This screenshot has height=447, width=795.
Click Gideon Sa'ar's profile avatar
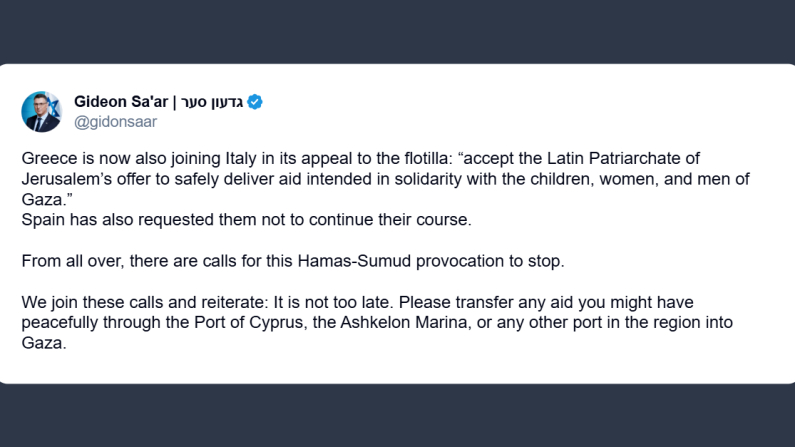[41, 111]
